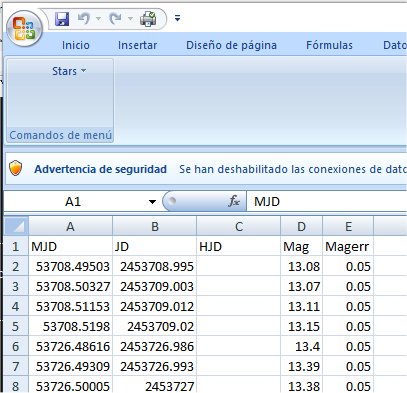Click the quick print icon
407x393 pixels.
pyautogui.click(x=148, y=19)
